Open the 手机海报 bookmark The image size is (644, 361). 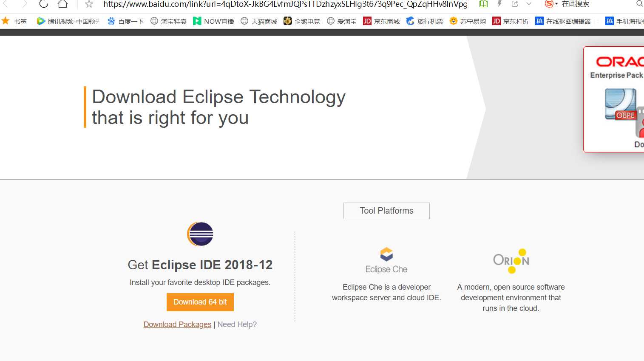click(x=624, y=21)
